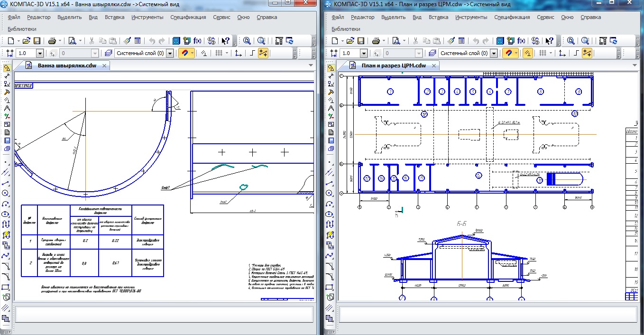Toggle grid display in right window
This screenshot has width=644, height=335.
[x=542, y=53]
